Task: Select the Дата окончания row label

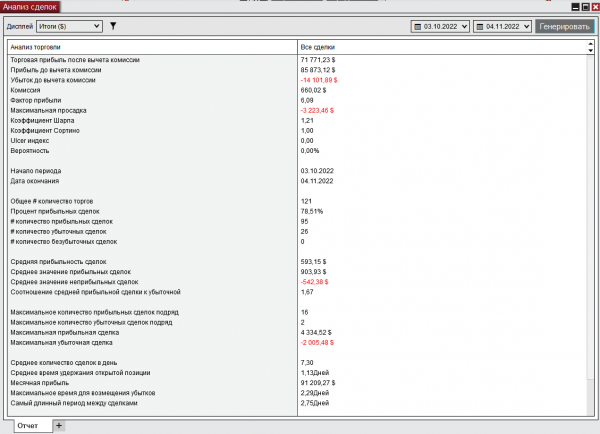Action: tap(34, 181)
